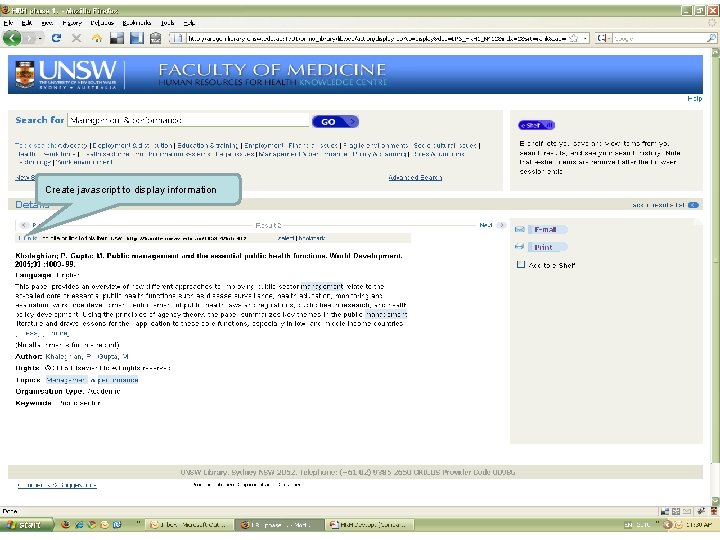
Task: Open the Help menu in menu bar
Action: [189, 22]
